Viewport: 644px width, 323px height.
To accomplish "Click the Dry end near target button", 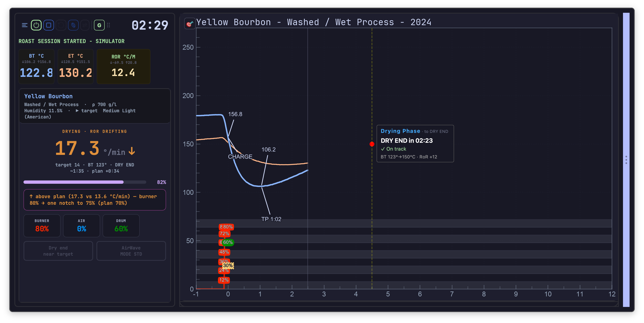I will point(58,251).
